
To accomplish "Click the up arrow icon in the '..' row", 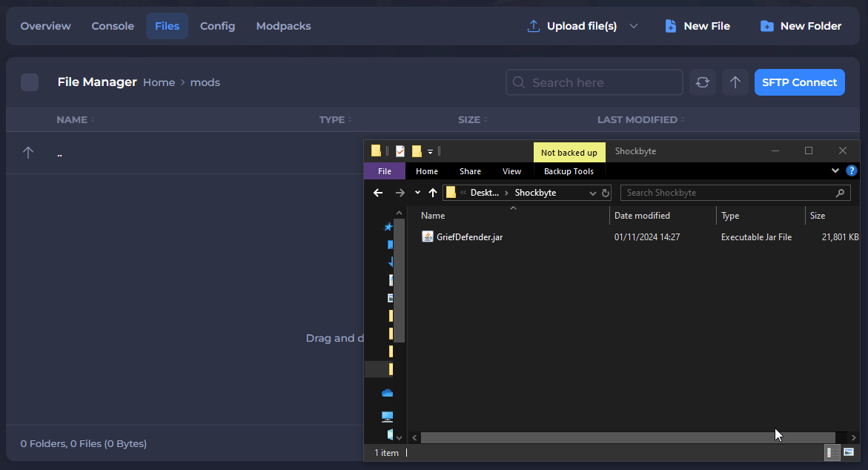I will [28, 153].
